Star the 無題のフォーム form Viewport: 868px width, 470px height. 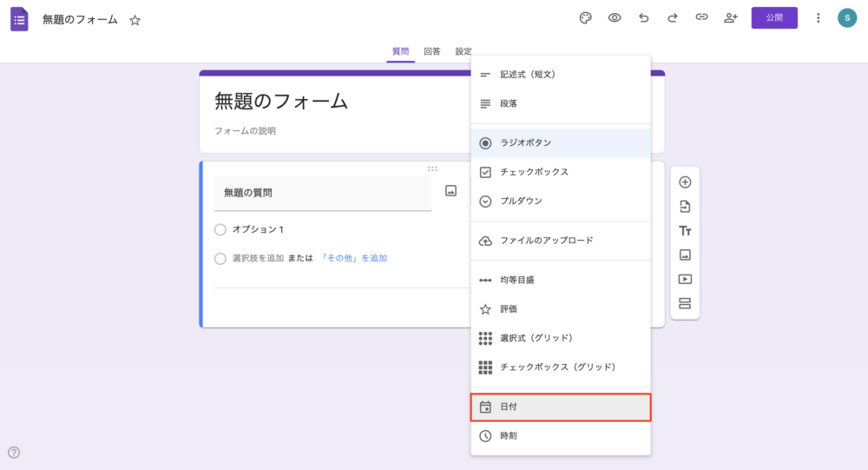[135, 21]
